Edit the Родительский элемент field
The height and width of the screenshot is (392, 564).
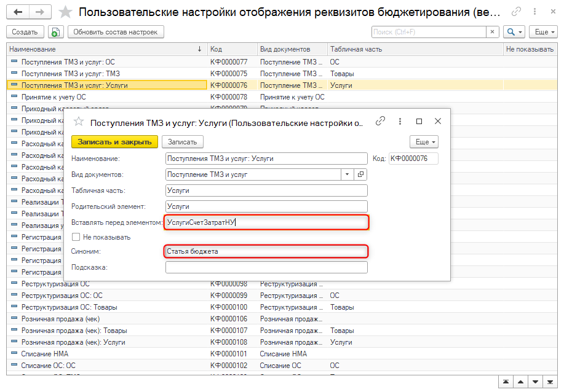pyautogui.click(x=266, y=206)
